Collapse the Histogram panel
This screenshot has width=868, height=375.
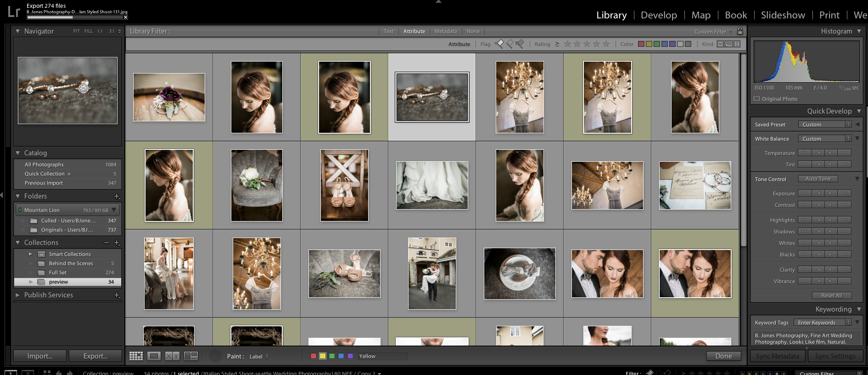(x=859, y=31)
